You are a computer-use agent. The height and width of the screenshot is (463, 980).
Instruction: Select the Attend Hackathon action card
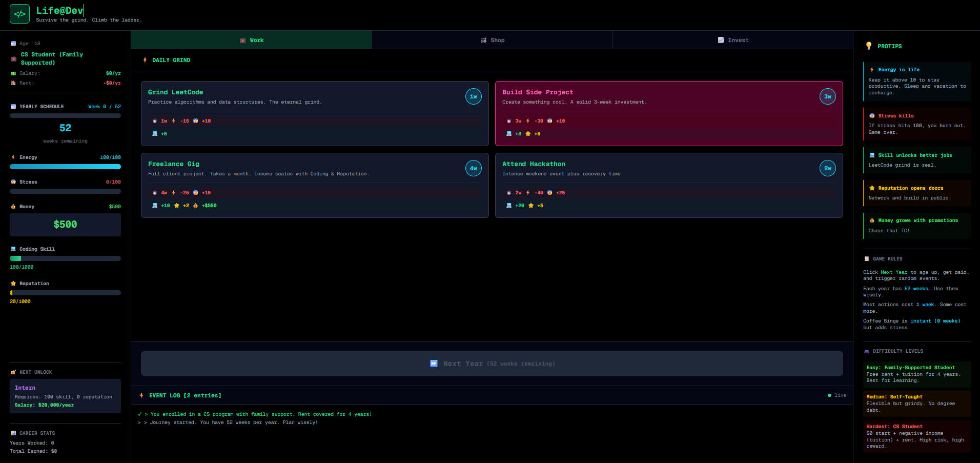click(669, 185)
